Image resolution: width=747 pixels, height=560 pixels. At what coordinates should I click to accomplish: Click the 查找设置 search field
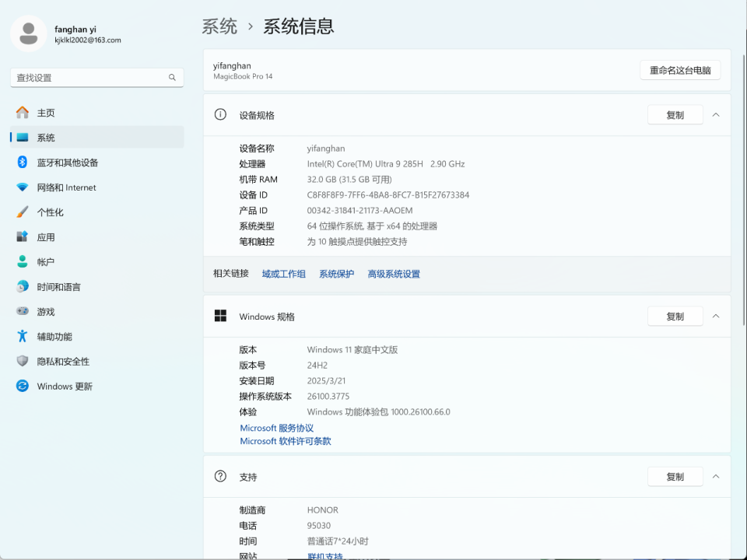96,78
